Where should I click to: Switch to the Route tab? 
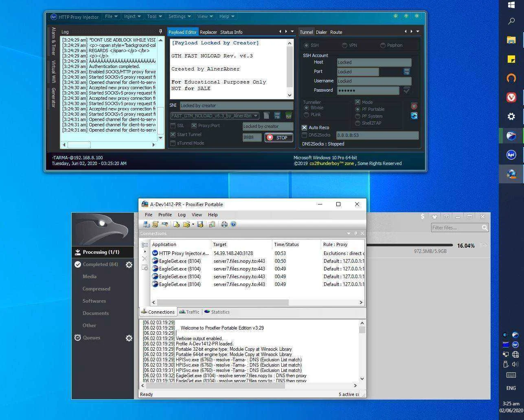pyautogui.click(x=336, y=32)
